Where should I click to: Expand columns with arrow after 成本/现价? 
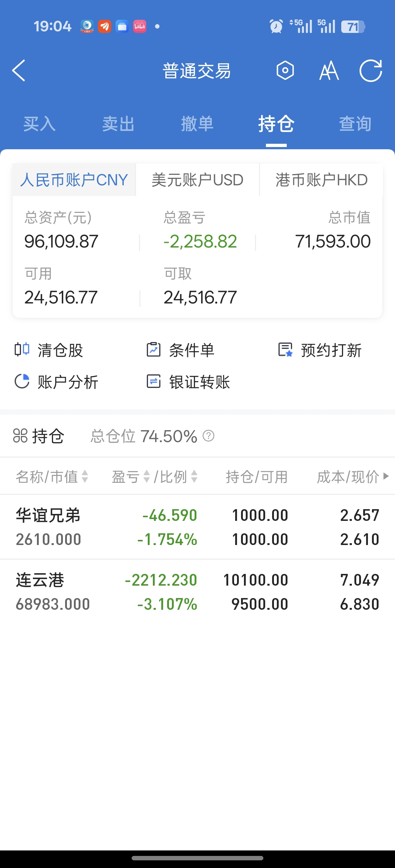[385, 476]
